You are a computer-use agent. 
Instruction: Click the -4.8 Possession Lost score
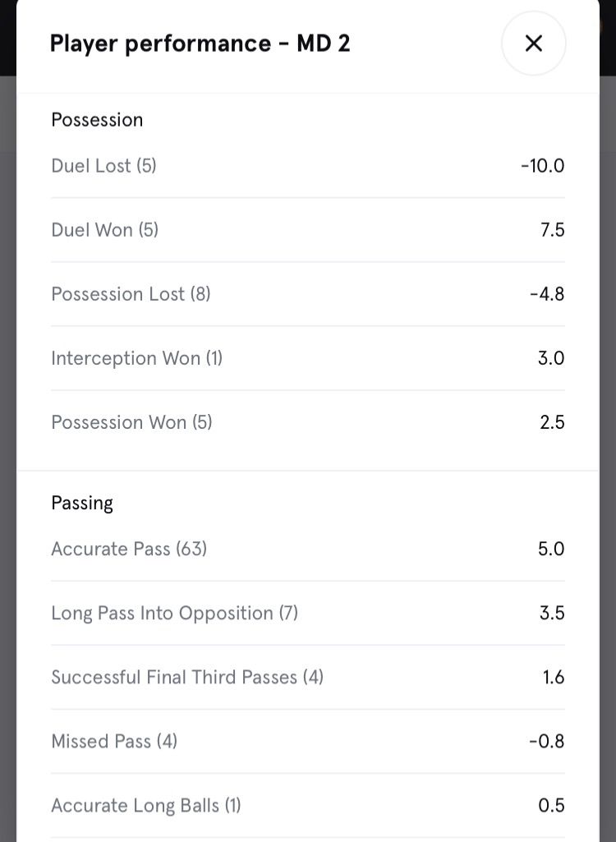coord(547,294)
